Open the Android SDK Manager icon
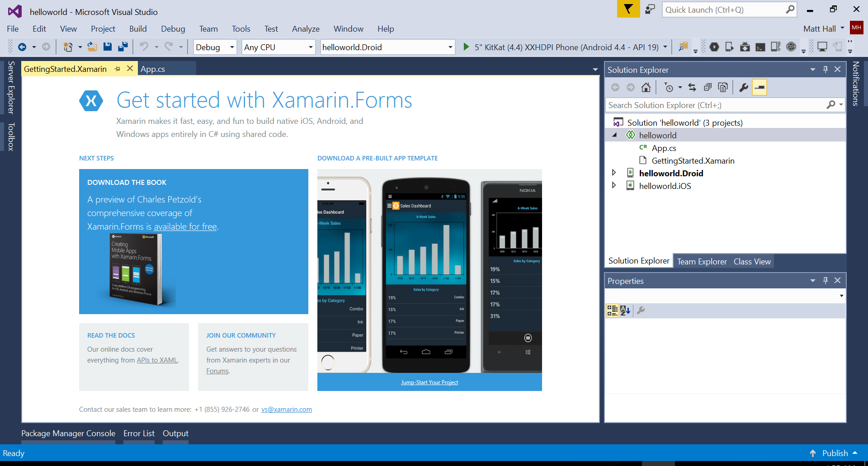868x466 pixels. click(745, 47)
